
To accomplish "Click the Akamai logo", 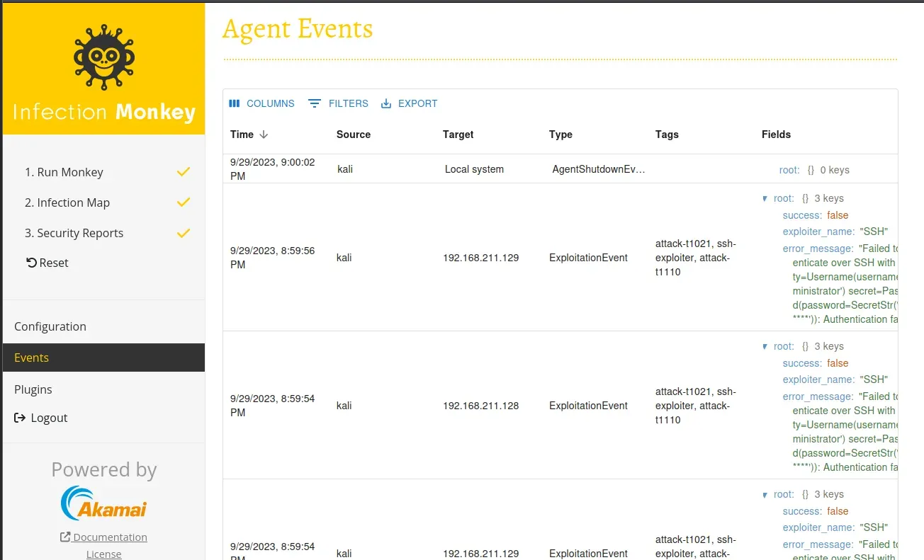I will coord(103,502).
